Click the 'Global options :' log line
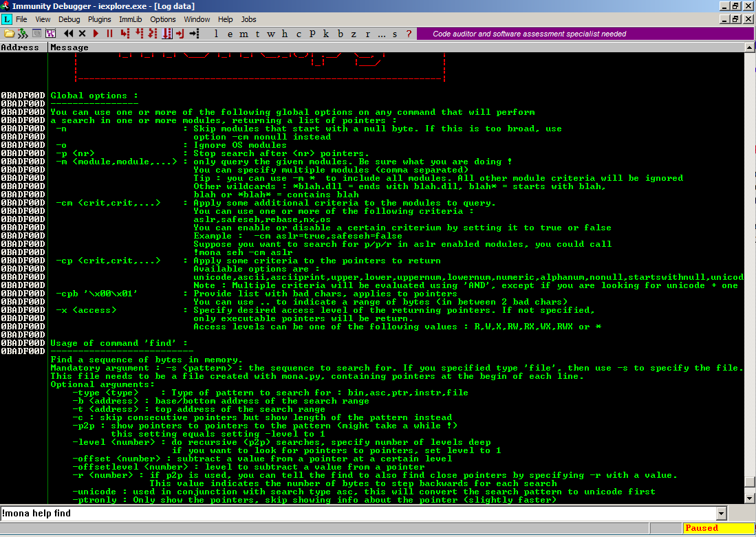This screenshot has width=756, height=537. point(94,96)
